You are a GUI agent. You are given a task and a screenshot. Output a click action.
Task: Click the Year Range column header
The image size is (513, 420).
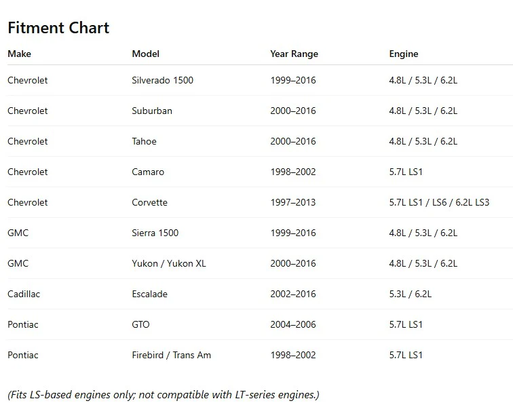(x=294, y=54)
